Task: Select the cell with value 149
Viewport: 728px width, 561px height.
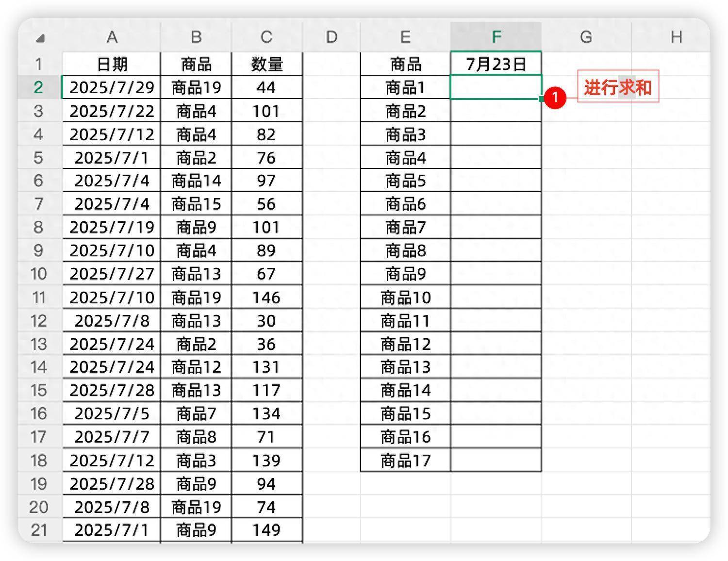Action: click(x=267, y=530)
